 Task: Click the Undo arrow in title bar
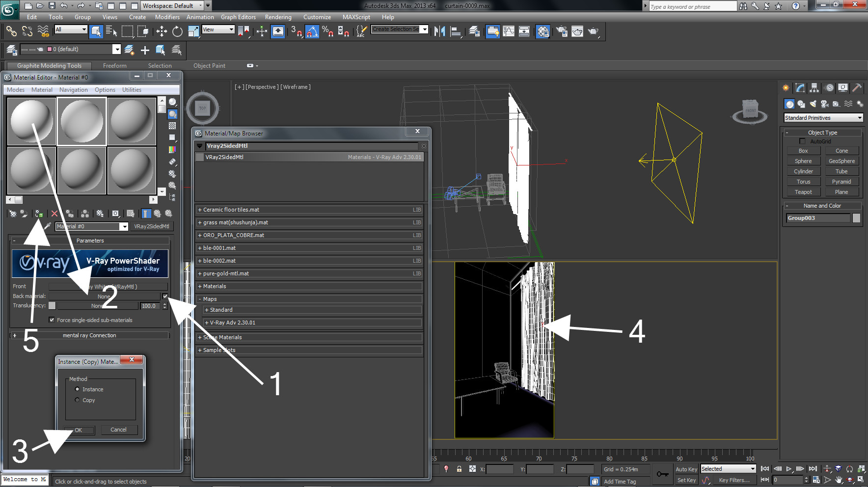[64, 6]
